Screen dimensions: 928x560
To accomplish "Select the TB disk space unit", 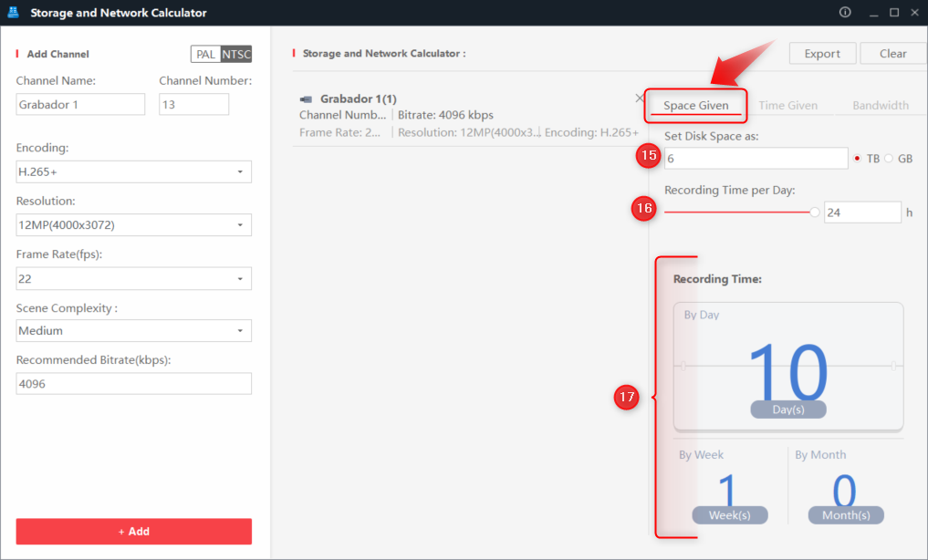I will [x=857, y=159].
